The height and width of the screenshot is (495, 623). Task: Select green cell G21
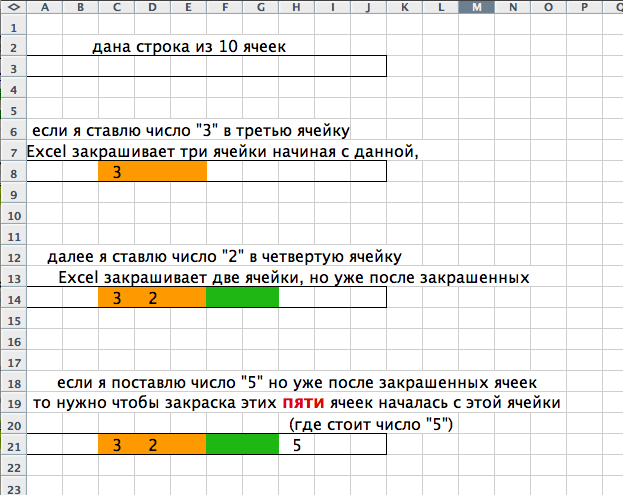coord(261,445)
